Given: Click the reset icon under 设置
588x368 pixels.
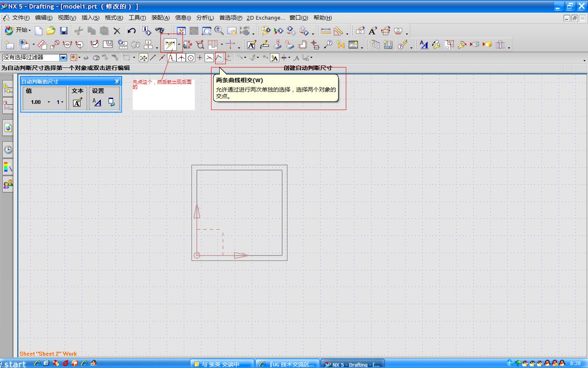Looking at the screenshot, I should (111, 102).
